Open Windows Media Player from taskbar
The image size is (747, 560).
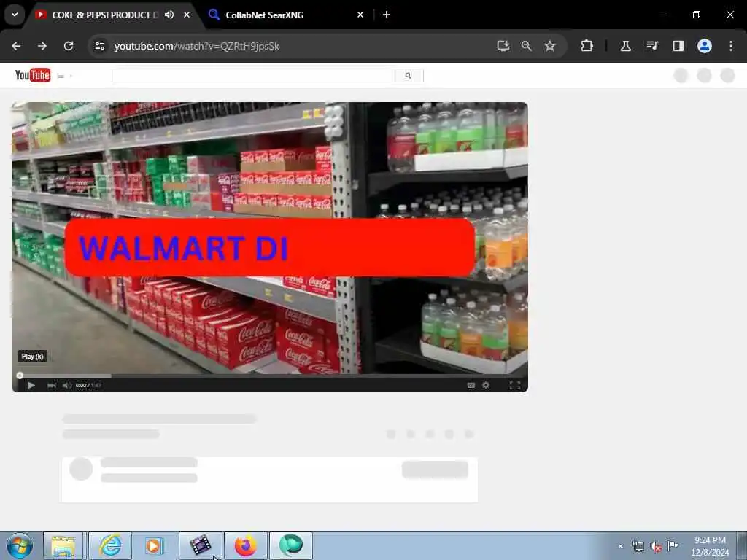154,545
